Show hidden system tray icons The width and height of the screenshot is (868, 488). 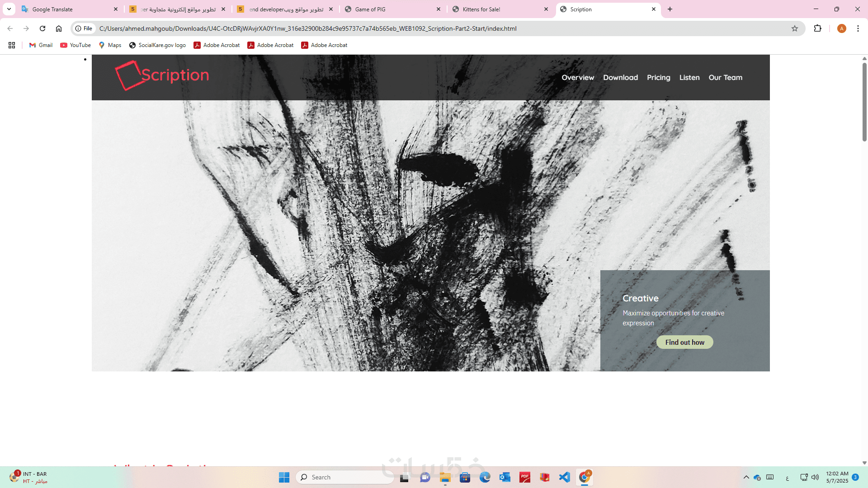point(746,477)
